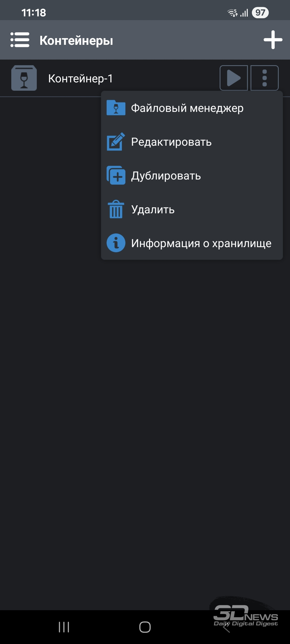
Task: Tap Удалить to delete the container
Action: point(153,210)
